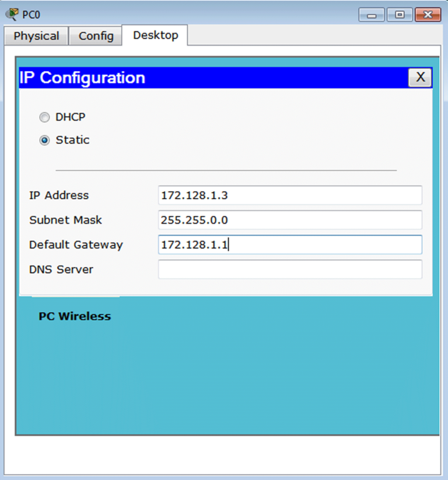Viewport: 448px width, 480px height.
Task: Maximize the PC0 window
Action: pos(400,15)
